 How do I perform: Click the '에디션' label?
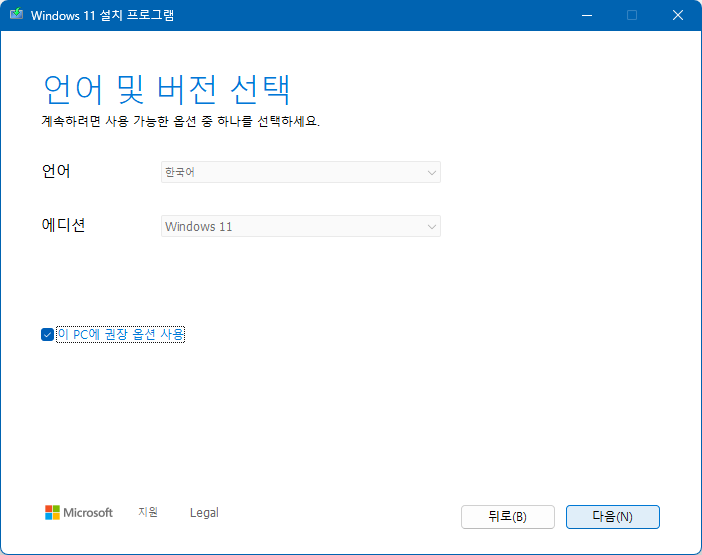[x=63, y=225]
